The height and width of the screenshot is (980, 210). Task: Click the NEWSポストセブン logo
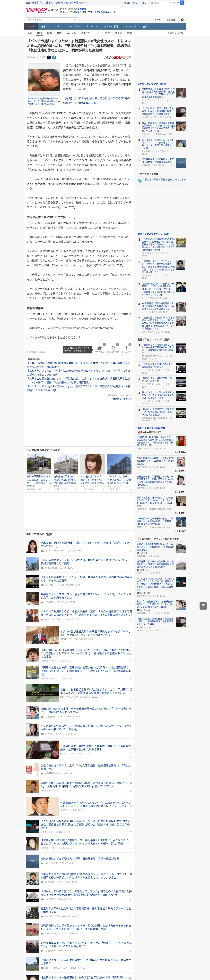pos(117,57)
